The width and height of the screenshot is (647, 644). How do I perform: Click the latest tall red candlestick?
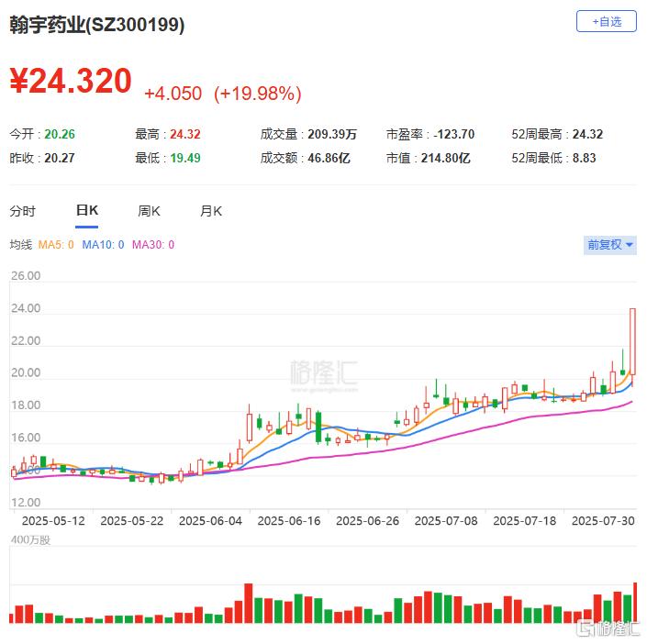(x=632, y=341)
